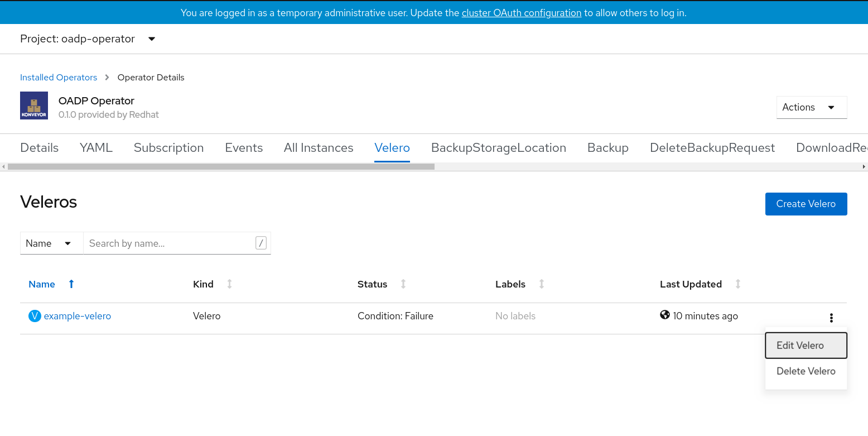Click the Labels column header
The height and width of the screenshot is (436, 868).
(510, 284)
